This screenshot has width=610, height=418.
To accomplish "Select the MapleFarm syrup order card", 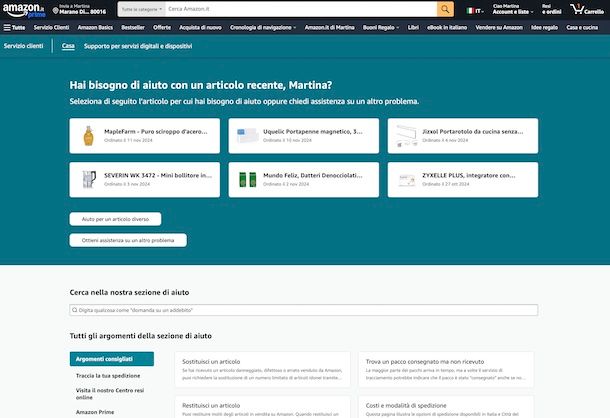I will [x=145, y=136].
